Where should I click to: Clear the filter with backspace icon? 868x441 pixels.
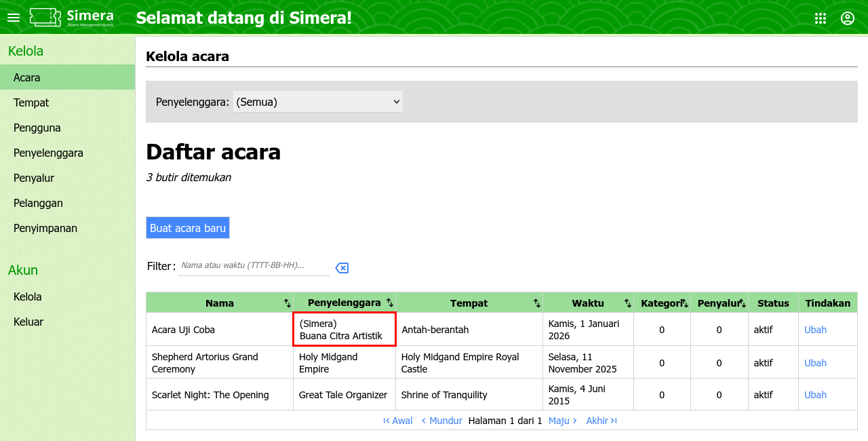click(x=342, y=268)
